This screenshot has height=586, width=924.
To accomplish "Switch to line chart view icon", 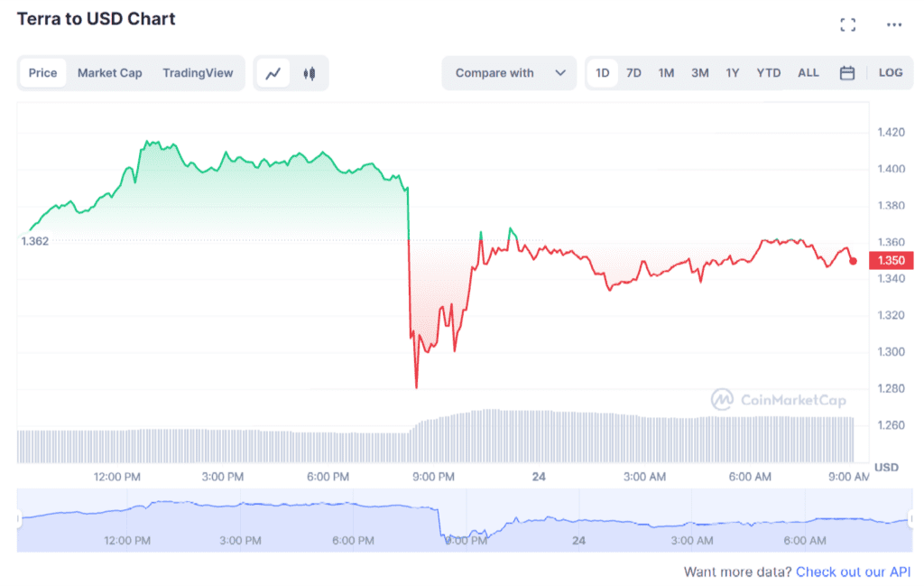I will point(273,74).
